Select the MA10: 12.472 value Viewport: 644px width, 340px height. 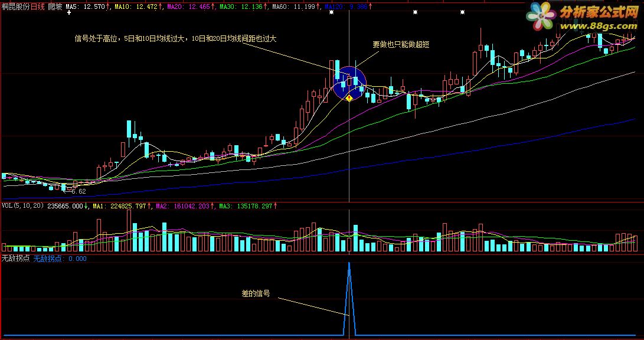tap(136, 6)
